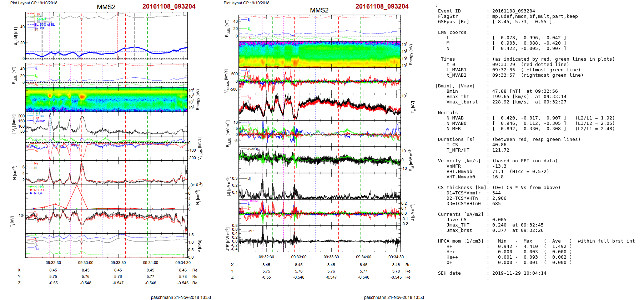Select the 09:34:00 tick on right plot axis
Screen dimensions: 644x300
[x=363, y=257]
